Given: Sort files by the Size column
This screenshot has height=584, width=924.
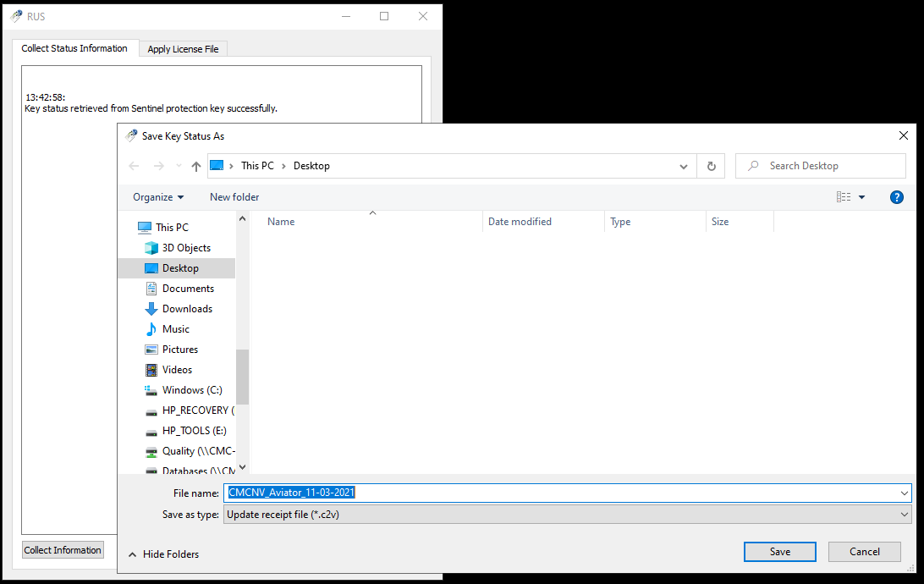Looking at the screenshot, I should tap(720, 222).
